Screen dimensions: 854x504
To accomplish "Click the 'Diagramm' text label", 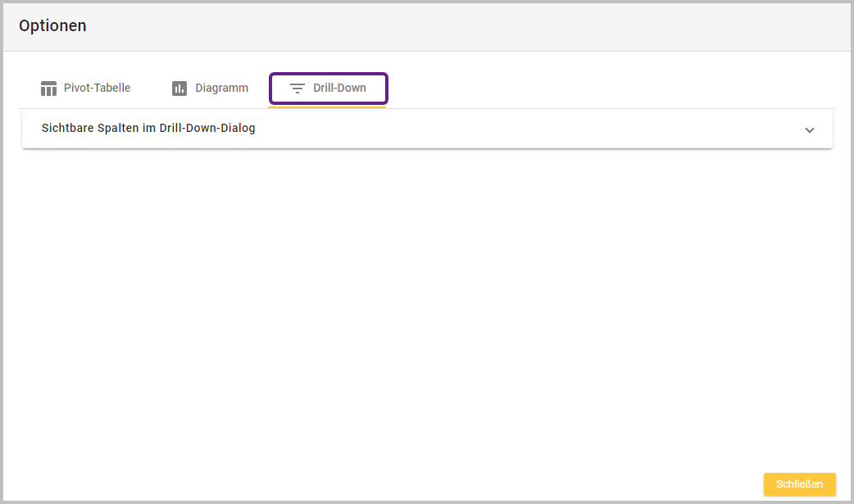I will [221, 89].
